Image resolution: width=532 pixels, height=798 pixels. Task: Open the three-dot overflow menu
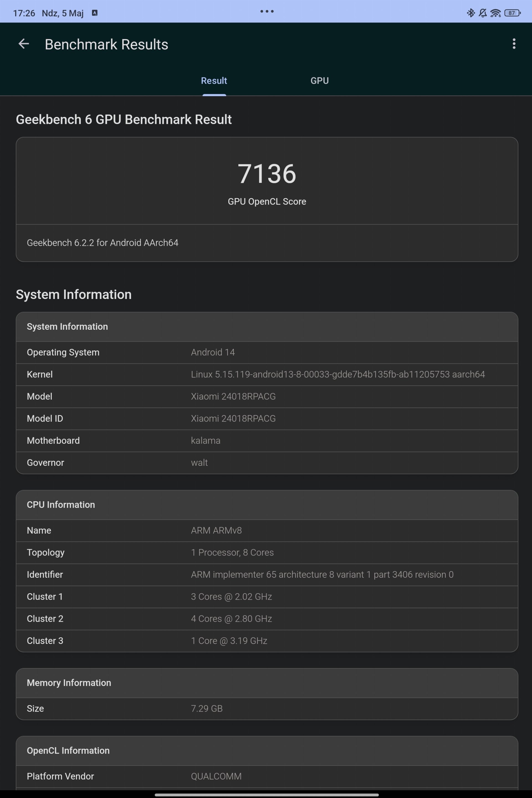pos(514,44)
